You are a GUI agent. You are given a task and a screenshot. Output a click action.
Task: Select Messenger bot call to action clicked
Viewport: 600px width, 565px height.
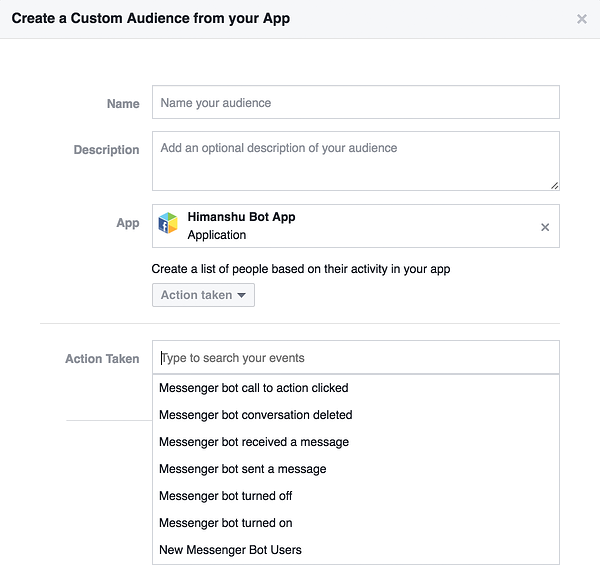click(x=254, y=388)
